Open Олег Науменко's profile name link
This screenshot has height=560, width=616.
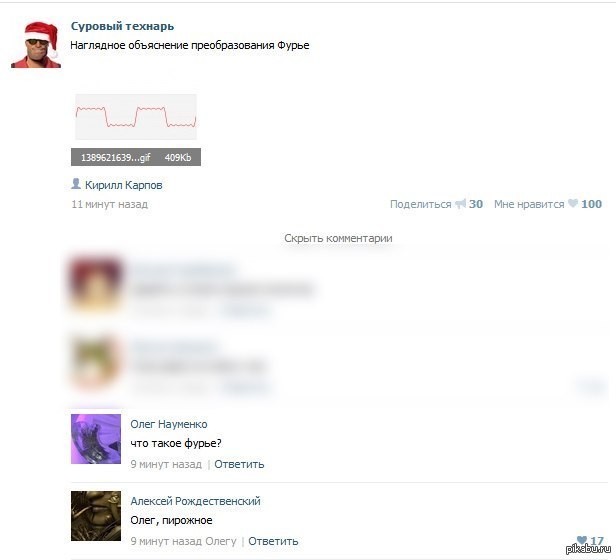pos(169,424)
